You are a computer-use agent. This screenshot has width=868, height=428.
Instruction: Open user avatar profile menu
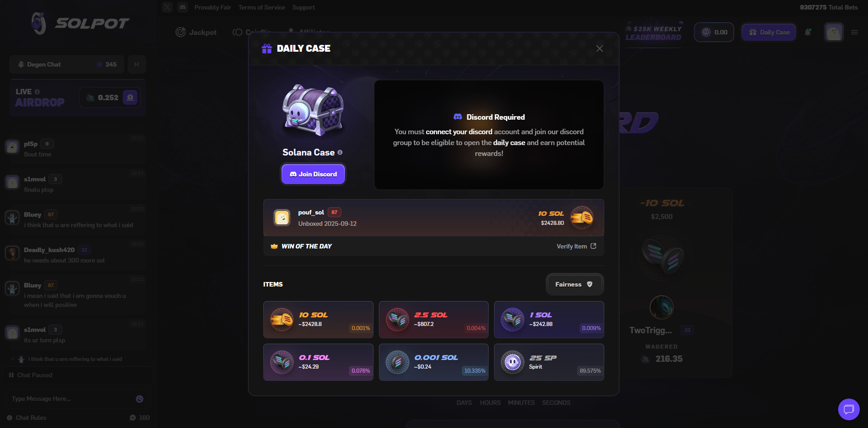point(834,32)
